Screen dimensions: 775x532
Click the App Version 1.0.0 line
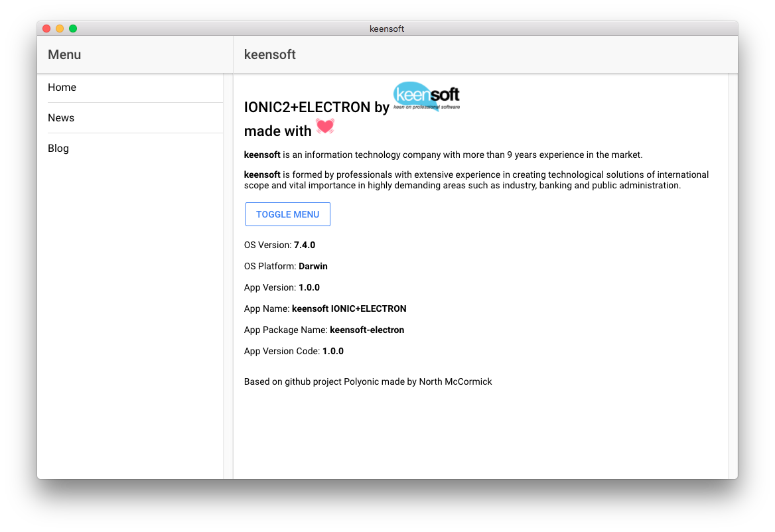[282, 287]
